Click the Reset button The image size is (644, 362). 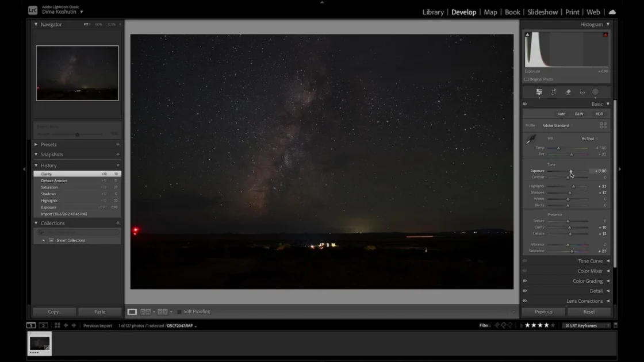[589, 312]
